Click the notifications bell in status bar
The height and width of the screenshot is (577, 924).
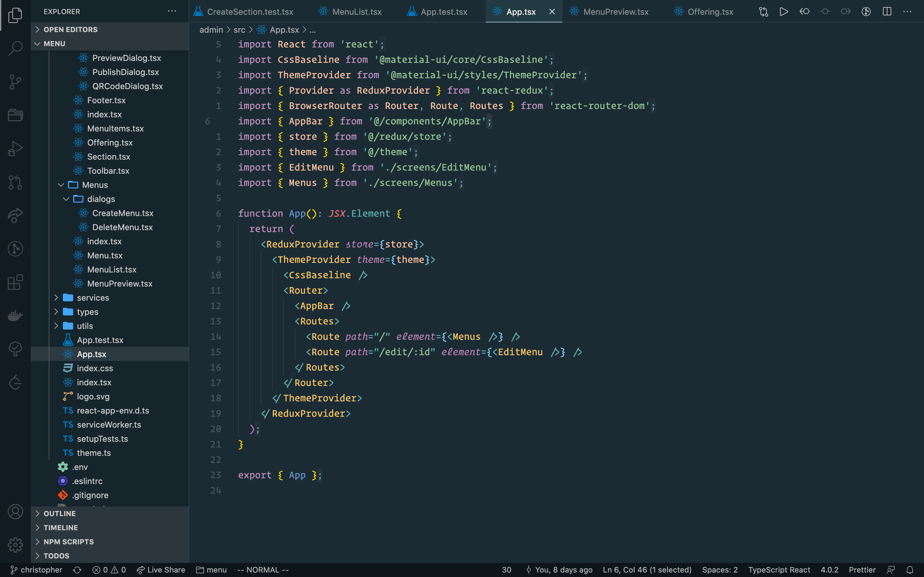pyautogui.click(x=910, y=570)
